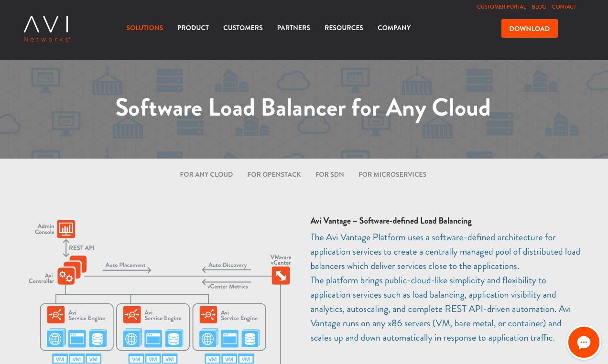
Task: Click the 'VMware vCenter' diagram label
Action: click(x=281, y=260)
